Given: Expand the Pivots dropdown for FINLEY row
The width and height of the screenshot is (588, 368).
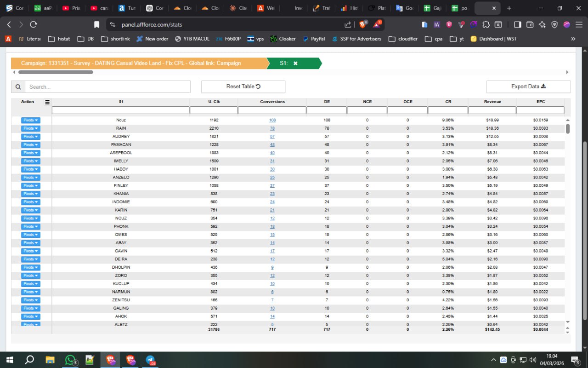Looking at the screenshot, I should 30,186.
